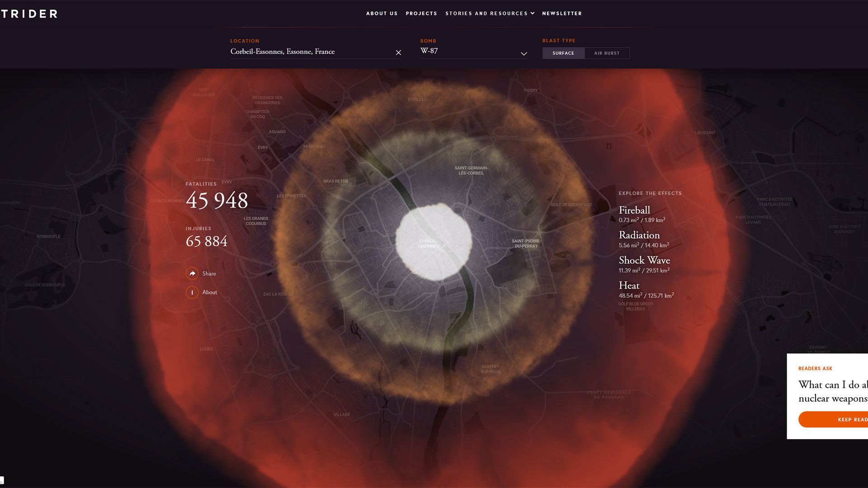Screen dimensions: 868x488
Task: Open the About Us menu item
Action: (x=382, y=14)
